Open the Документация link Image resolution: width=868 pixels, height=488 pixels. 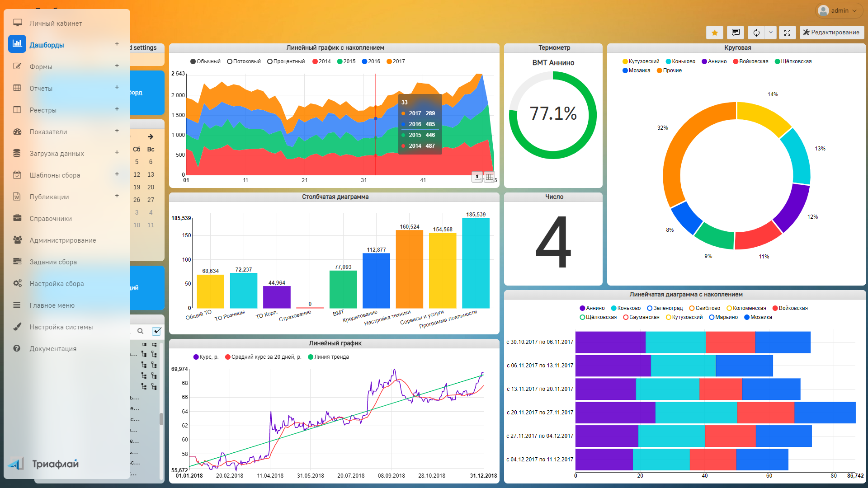[x=53, y=349]
